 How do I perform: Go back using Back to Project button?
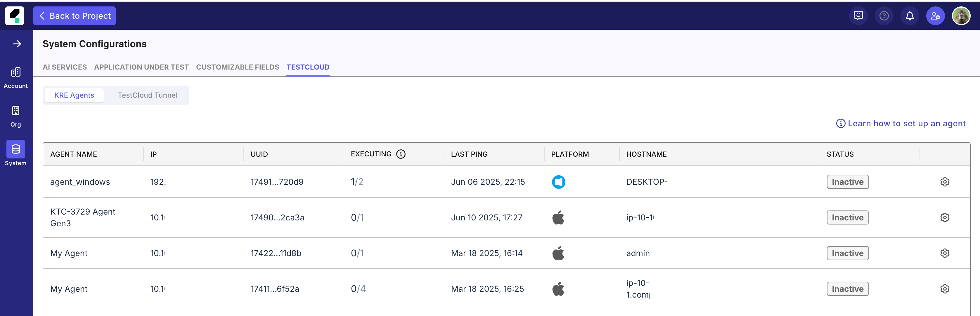[x=75, y=15]
